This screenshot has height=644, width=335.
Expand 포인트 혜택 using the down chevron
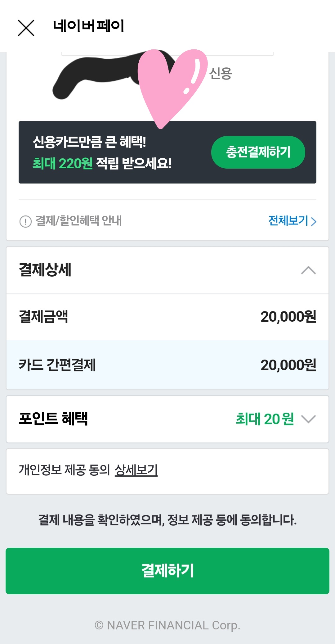308,419
